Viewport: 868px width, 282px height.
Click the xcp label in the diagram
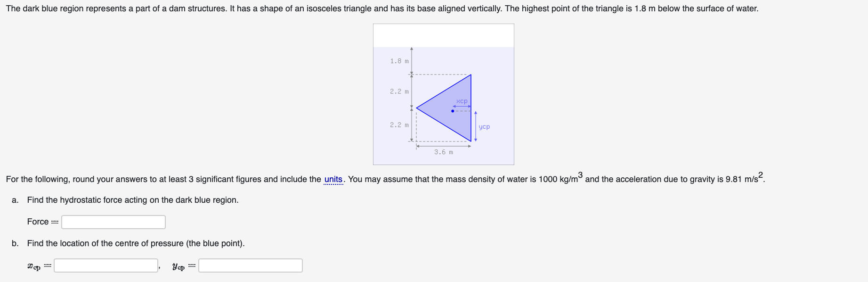point(462,100)
